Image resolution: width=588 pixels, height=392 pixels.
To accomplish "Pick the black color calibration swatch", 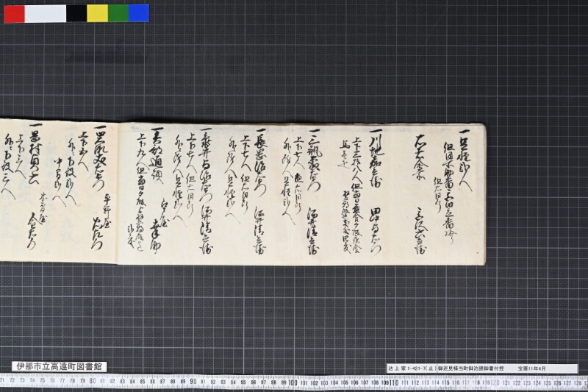I will click(76, 13).
